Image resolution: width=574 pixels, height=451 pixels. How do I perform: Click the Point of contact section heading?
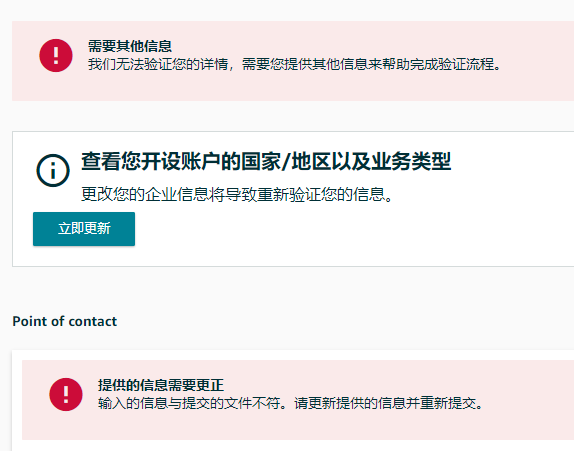tap(65, 321)
